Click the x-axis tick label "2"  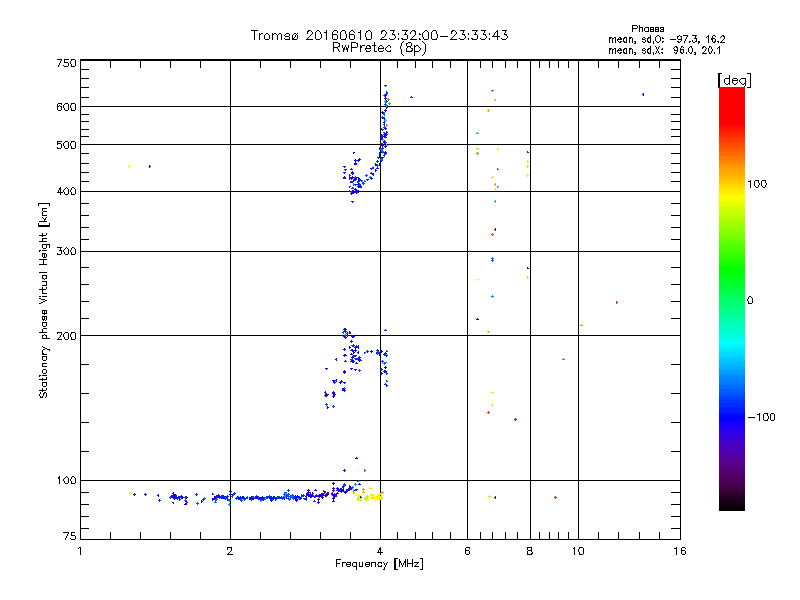[230, 551]
